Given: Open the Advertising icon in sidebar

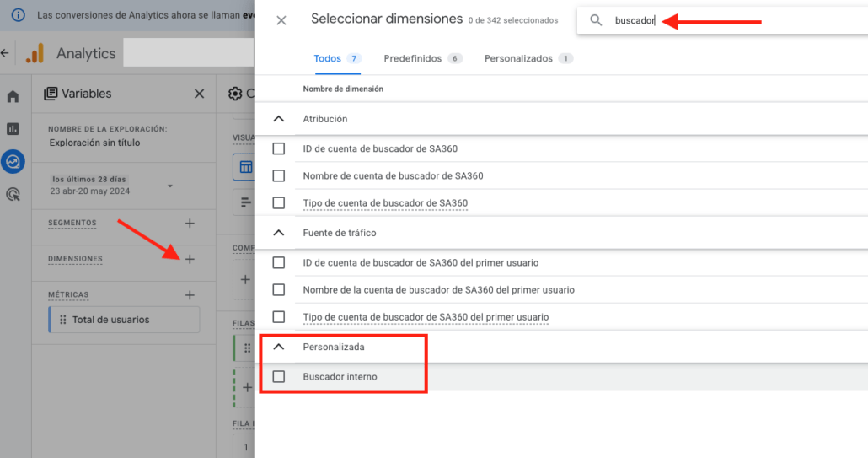Looking at the screenshot, I should [x=13, y=194].
